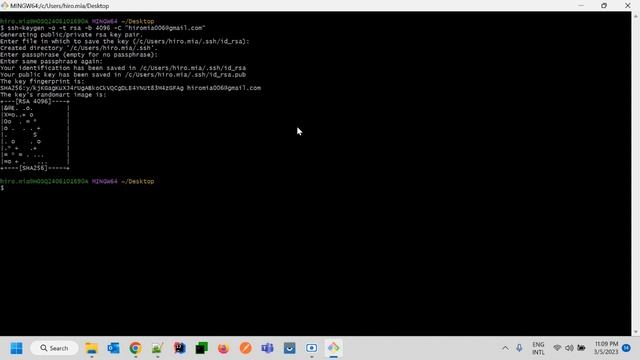The width and height of the screenshot is (640, 360).
Task: Launch Firefox from the taskbar
Action: pos(223,348)
